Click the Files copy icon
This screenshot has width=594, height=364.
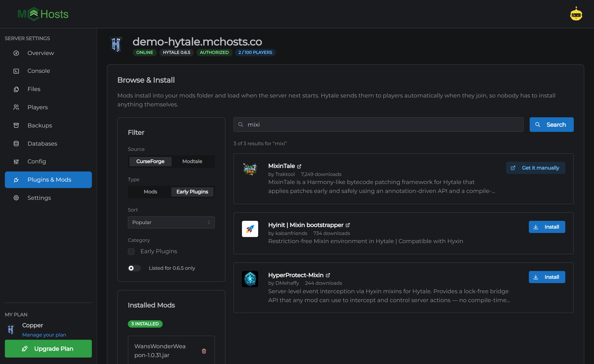pos(16,89)
